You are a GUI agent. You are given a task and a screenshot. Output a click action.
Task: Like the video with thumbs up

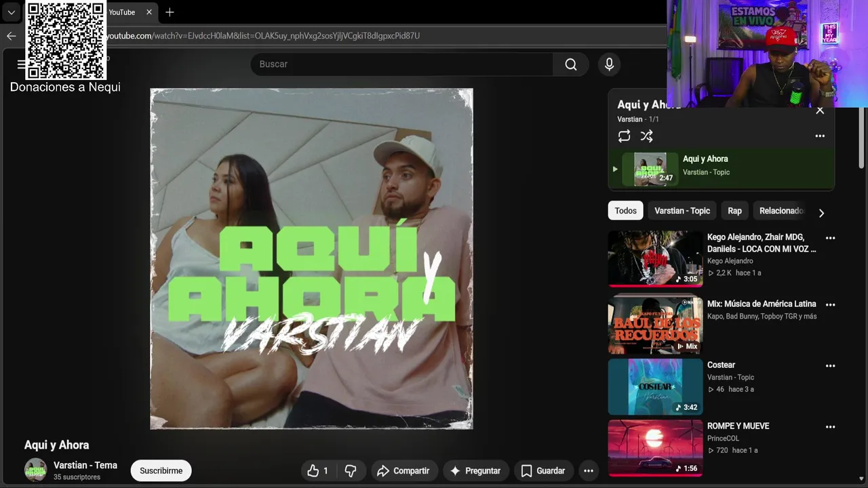point(318,470)
